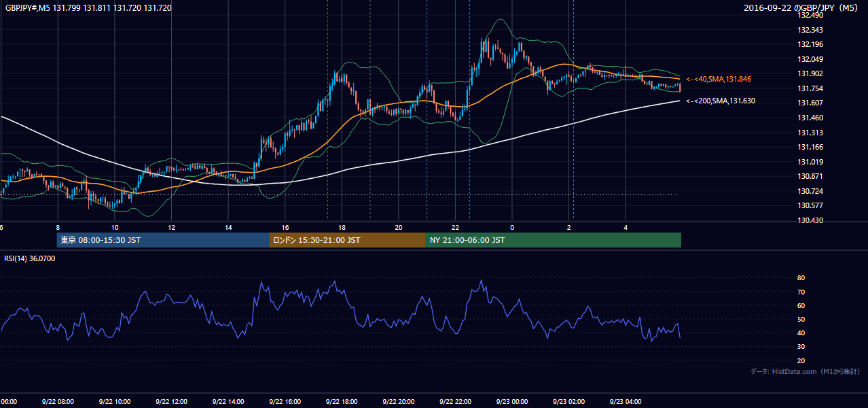Click hour label 18 above session bars
Viewport: 868px width, 408px height.
click(342, 228)
